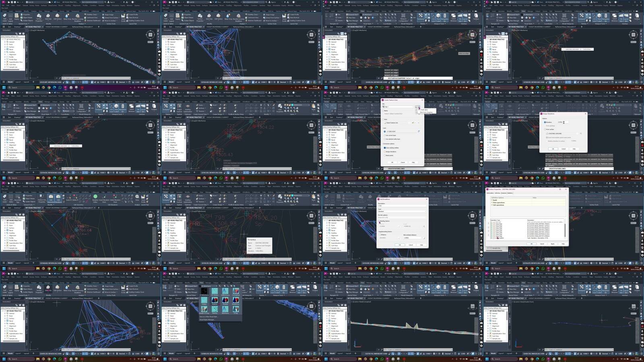
Task: Click OK in the Create Feature Lines dialog
Action: [x=392, y=162]
